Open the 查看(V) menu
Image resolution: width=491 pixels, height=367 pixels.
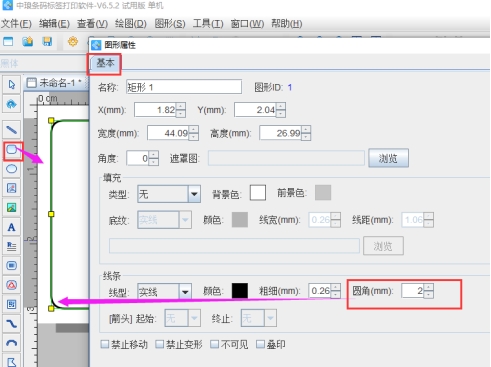tap(92, 24)
